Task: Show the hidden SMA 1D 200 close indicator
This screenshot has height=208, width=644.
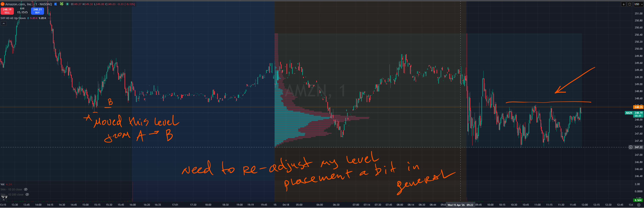Action: [27, 194]
